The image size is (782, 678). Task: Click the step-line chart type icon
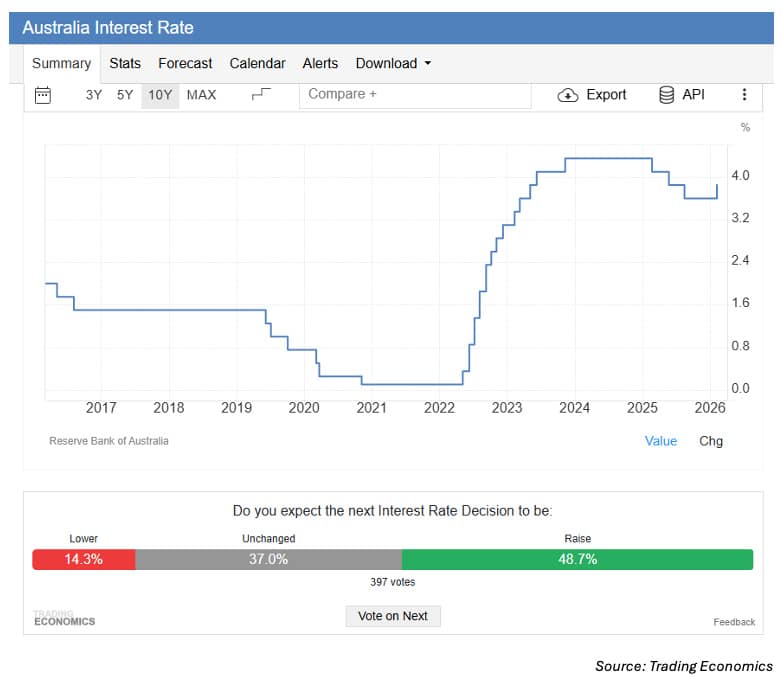click(260, 94)
